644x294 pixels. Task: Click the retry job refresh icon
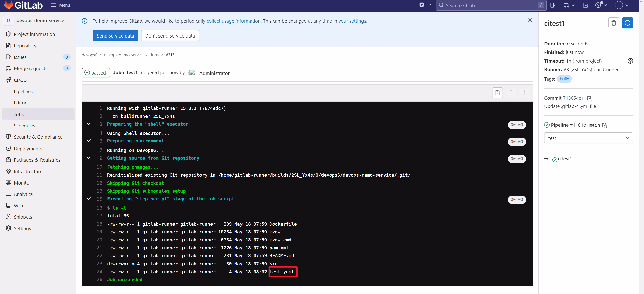pos(627,23)
